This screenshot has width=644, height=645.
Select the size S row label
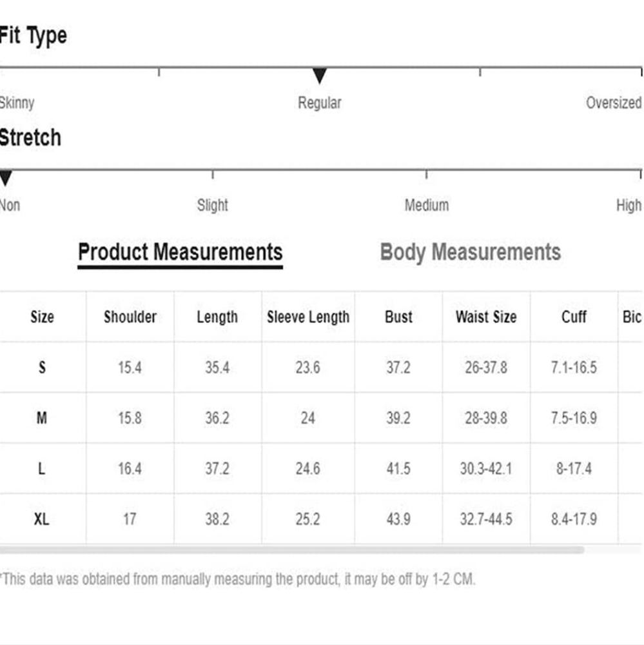[42, 367]
